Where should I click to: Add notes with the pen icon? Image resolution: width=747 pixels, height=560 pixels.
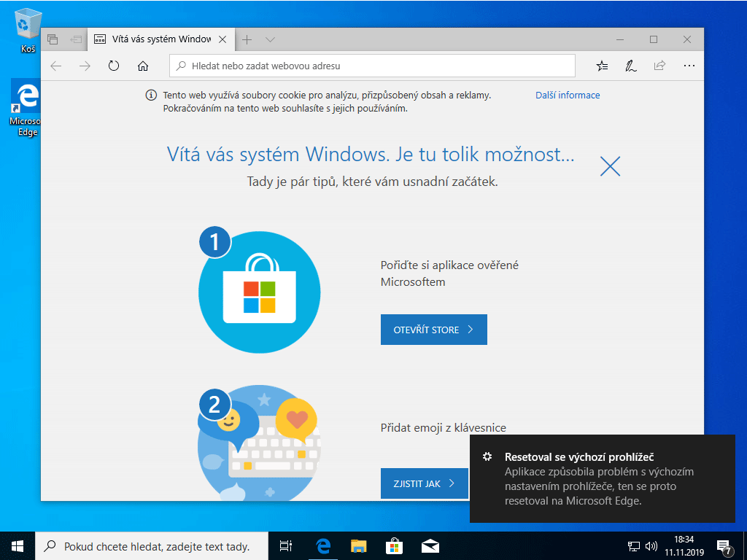(x=631, y=66)
